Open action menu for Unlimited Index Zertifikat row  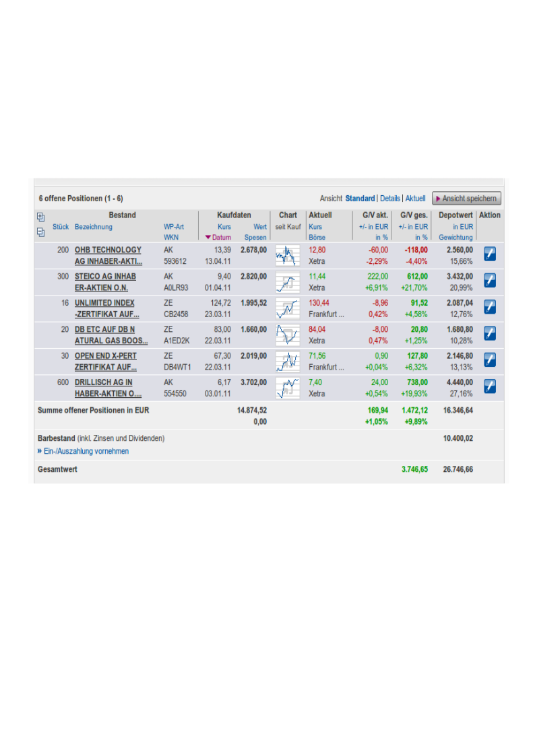tap(490, 307)
